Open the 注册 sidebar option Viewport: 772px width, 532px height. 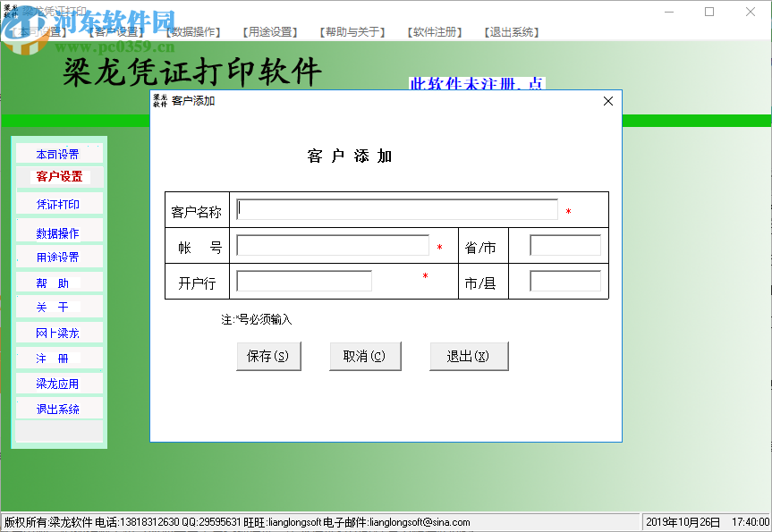click(58, 357)
